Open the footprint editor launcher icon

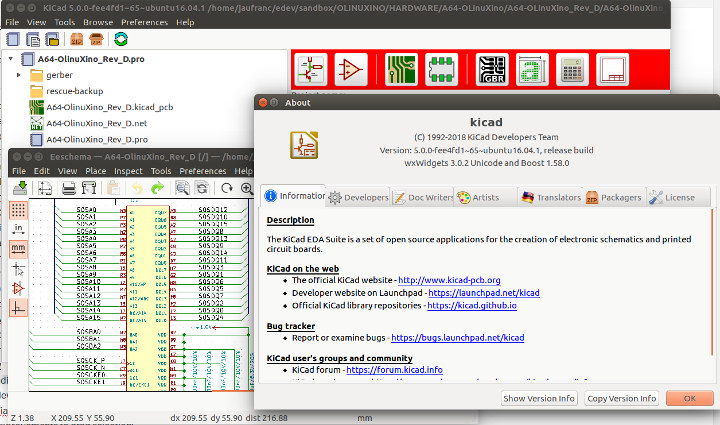(x=441, y=69)
